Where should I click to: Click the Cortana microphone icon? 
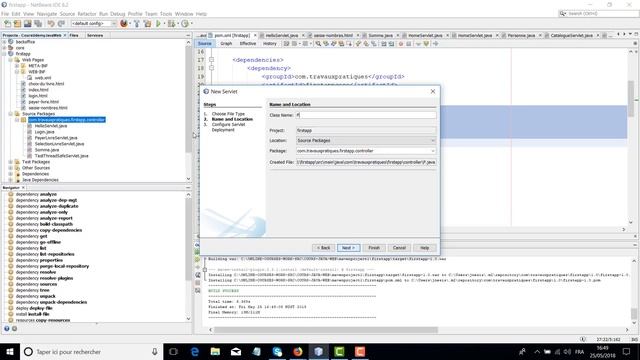pyautogui.click(x=155, y=351)
